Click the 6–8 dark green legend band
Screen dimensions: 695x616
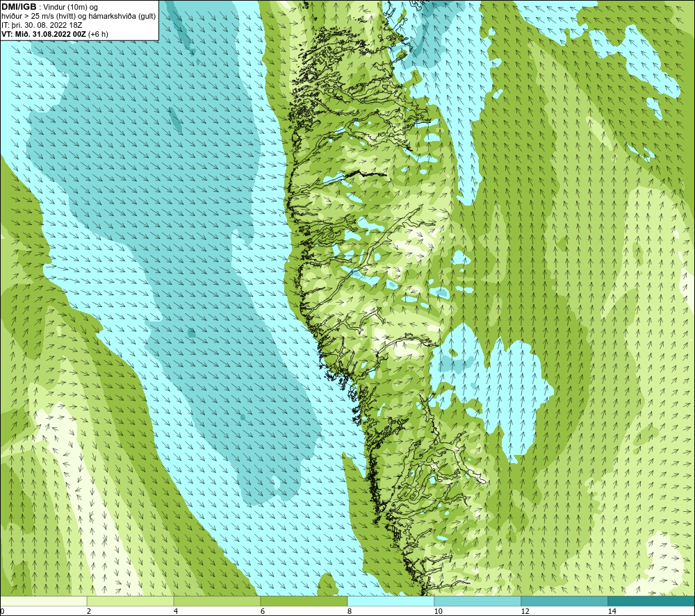pos(304,601)
